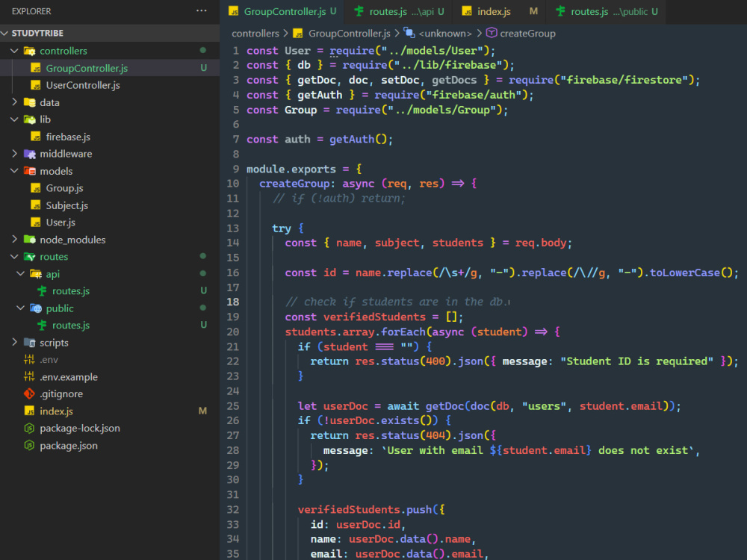This screenshot has height=560, width=747.
Task: Click the M status beside index.js
Action: coord(202,411)
